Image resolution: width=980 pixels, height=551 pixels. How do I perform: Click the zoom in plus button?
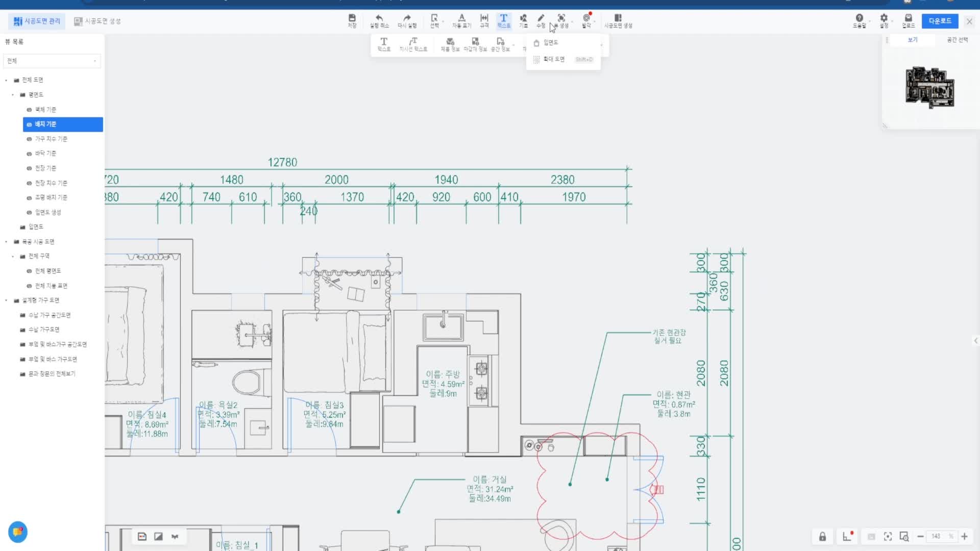tap(965, 536)
